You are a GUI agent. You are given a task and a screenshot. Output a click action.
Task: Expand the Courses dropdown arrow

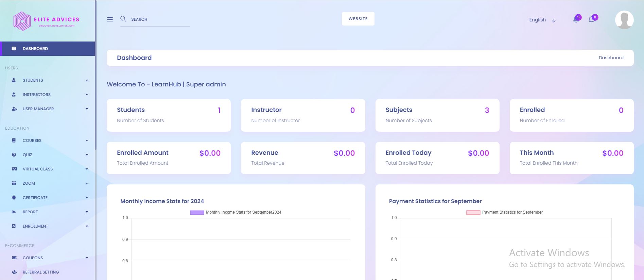pyautogui.click(x=87, y=141)
